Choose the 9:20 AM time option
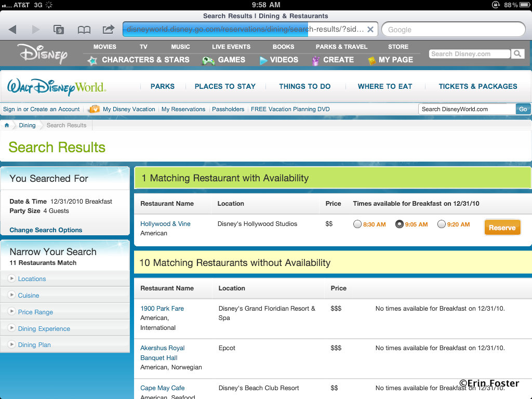Image resolution: width=532 pixels, height=399 pixels. 441,224
